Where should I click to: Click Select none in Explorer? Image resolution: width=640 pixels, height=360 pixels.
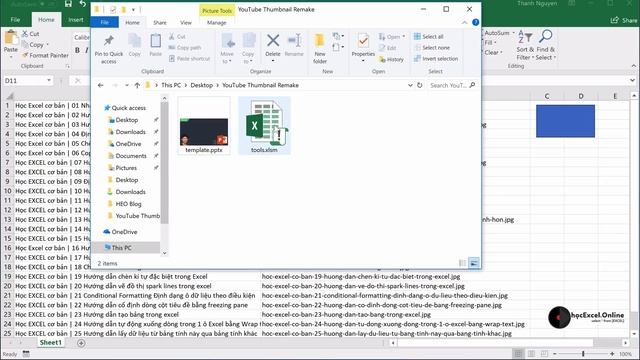pyautogui.click(x=431, y=47)
